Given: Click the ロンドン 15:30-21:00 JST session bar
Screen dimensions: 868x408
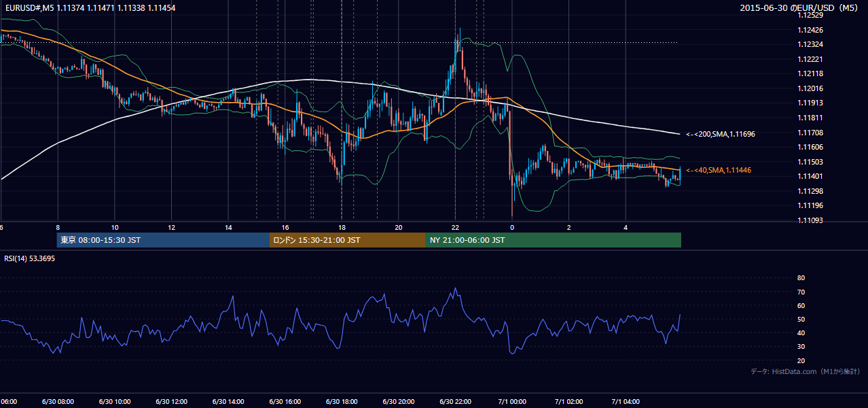Looking at the screenshot, I should tap(348, 240).
